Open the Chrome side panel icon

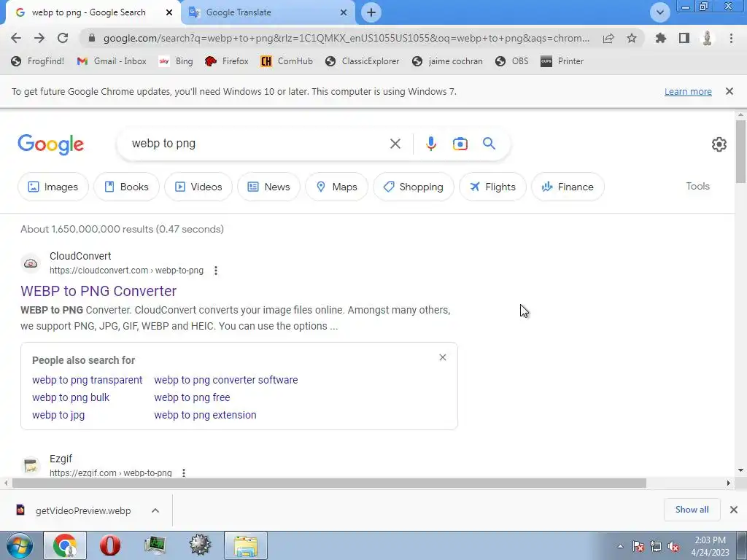click(684, 38)
